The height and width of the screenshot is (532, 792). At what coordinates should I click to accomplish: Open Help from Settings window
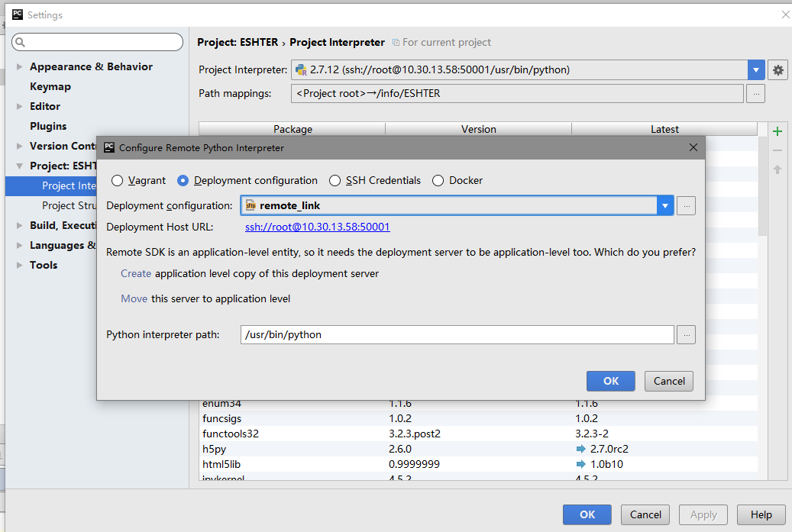point(761,514)
